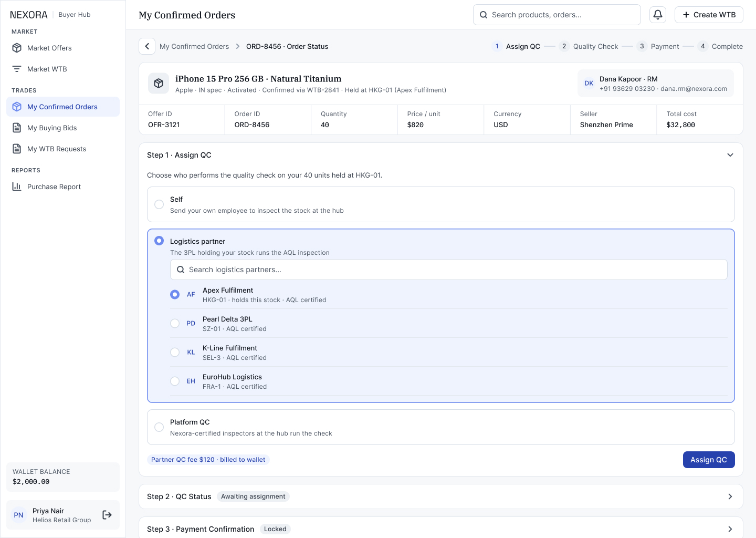
Task: Click the PD badge for Pearl Delta 3PL
Action: point(191,324)
